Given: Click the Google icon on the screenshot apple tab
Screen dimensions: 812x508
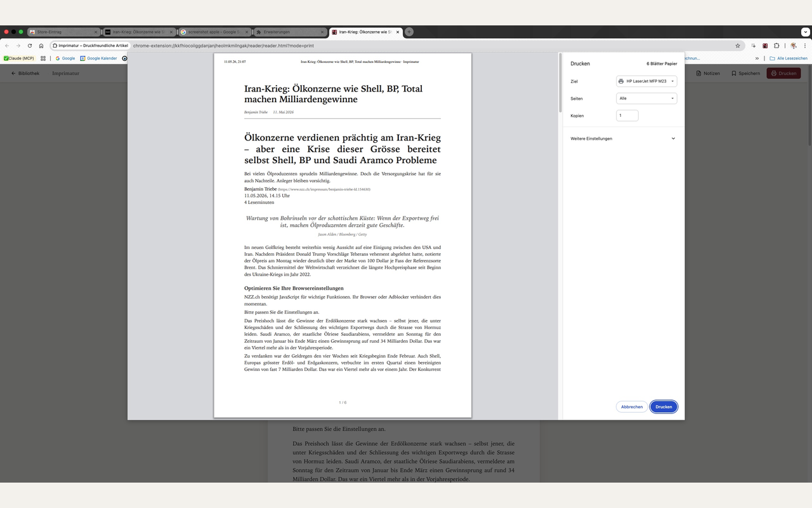Looking at the screenshot, I should pos(183,32).
